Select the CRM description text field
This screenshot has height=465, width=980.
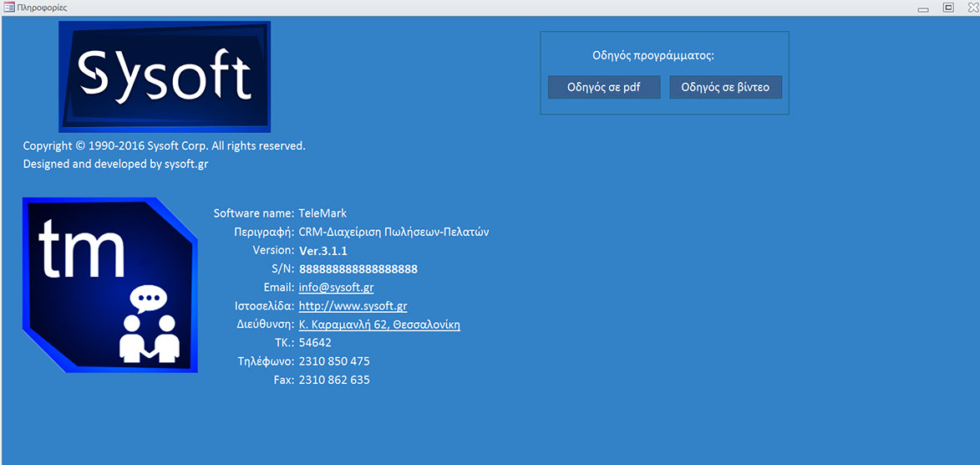pyautogui.click(x=394, y=232)
